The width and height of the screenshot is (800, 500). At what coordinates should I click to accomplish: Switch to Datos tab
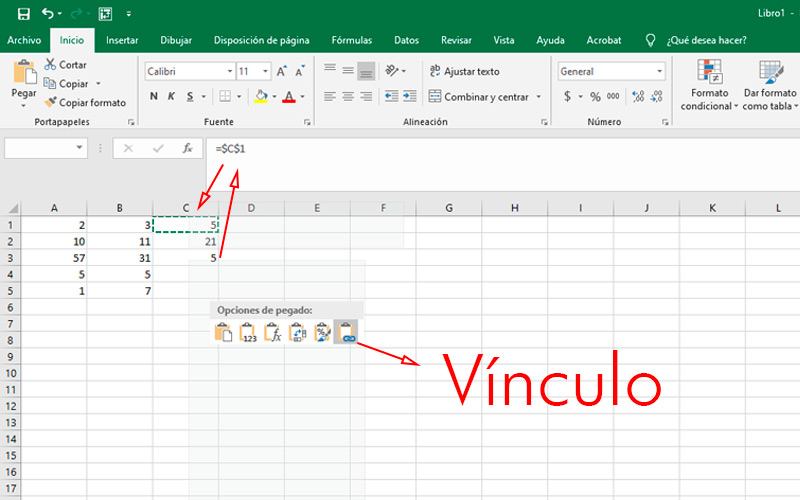click(406, 40)
